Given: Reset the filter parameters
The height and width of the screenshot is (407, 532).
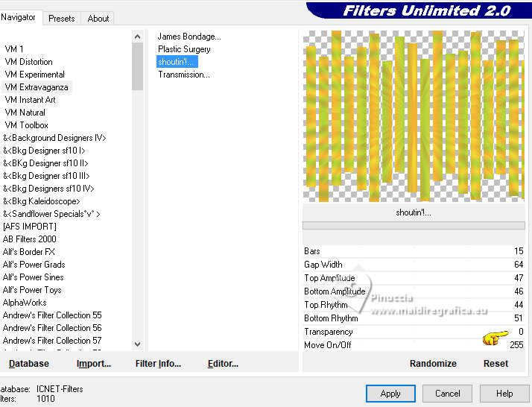Looking at the screenshot, I should [495, 364].
